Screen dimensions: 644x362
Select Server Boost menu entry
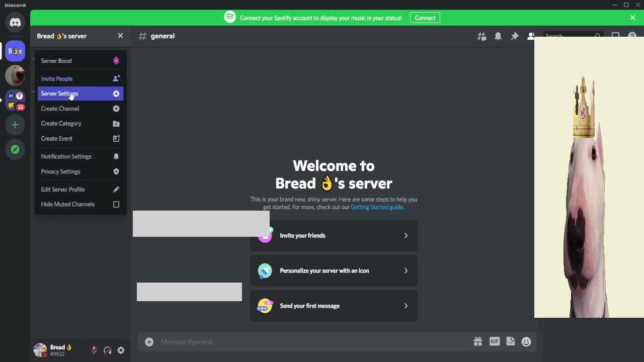[80, 61]
